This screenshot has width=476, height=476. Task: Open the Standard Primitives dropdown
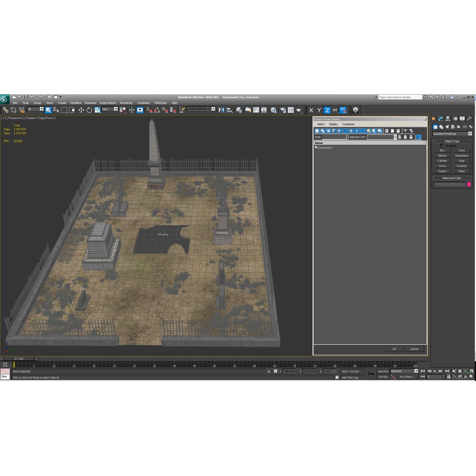452,134
